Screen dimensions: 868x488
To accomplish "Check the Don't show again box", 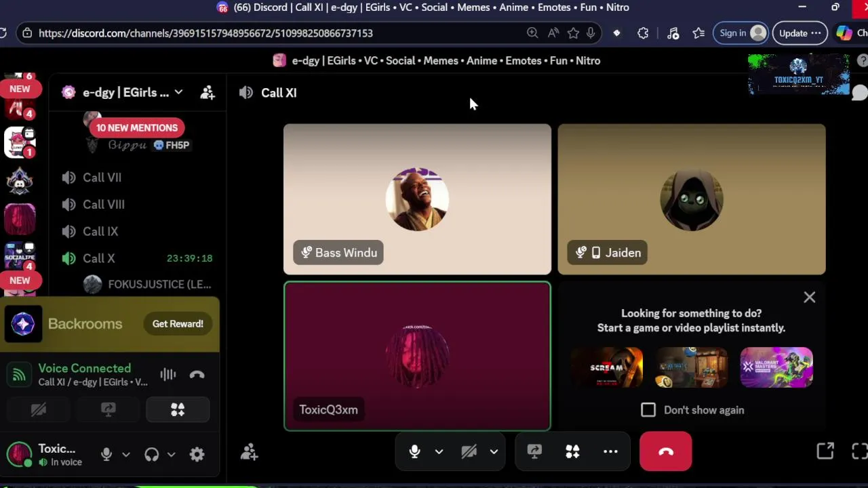I will pyautogui.click(x=648, y=410).
